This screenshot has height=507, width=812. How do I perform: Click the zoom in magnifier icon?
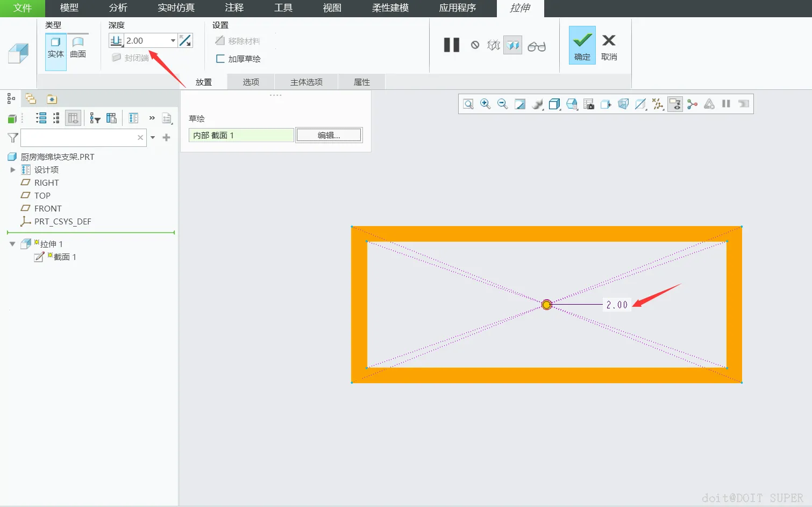point(486,104)
